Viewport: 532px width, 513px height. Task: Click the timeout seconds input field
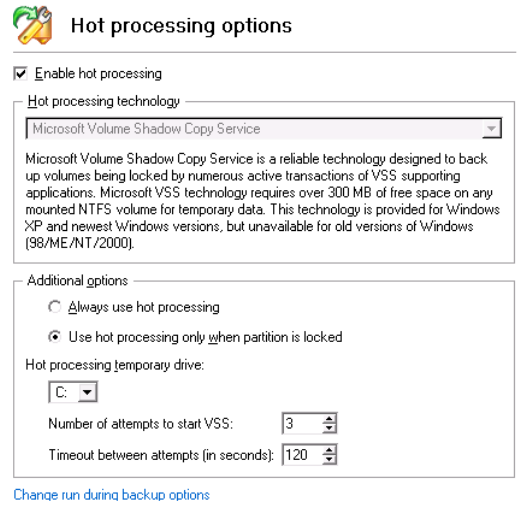(302, 455)
